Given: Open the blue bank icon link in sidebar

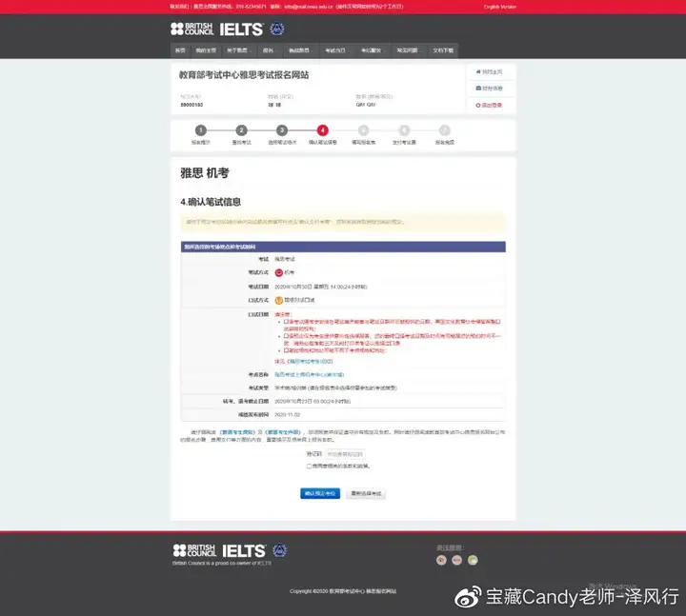Looking at the screenshot, I should [489, 89].
